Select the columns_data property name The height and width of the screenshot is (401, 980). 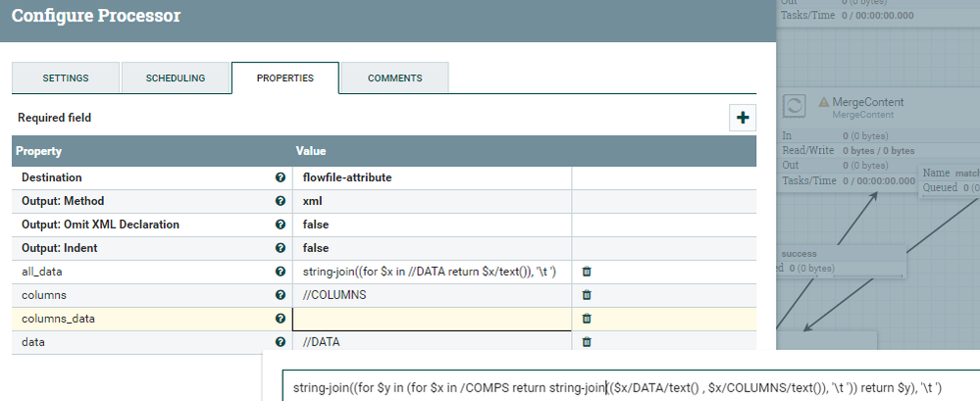click(x=58, y=319)
